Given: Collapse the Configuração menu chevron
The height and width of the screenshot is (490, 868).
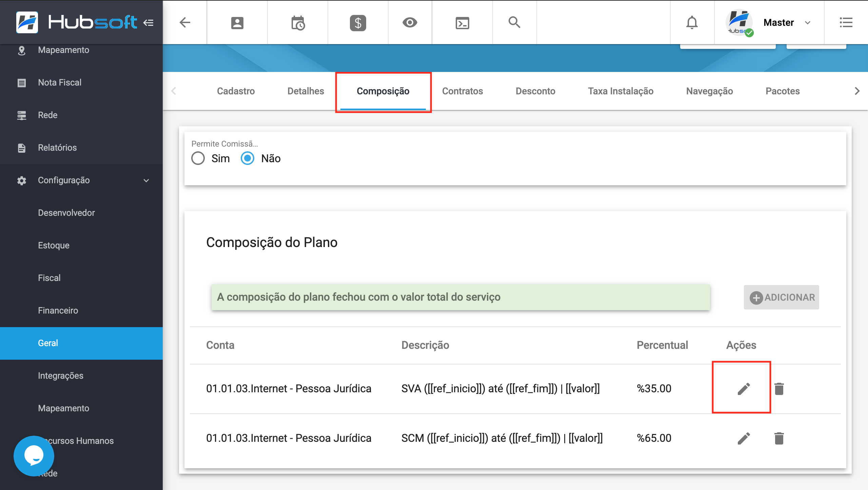Looking at the screenshot, I should [146, 180].
